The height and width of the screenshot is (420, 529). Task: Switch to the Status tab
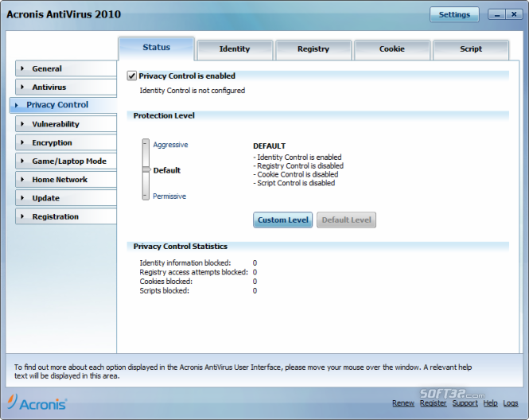tap(157, 49)
